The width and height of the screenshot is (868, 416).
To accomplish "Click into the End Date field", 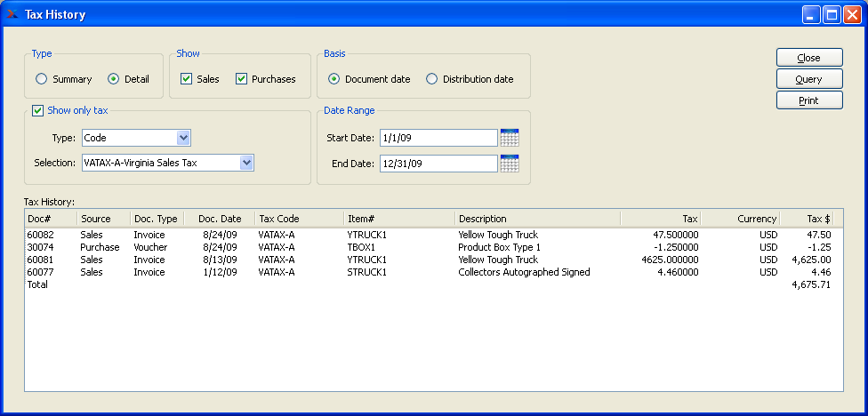I will tap(438, 164).
